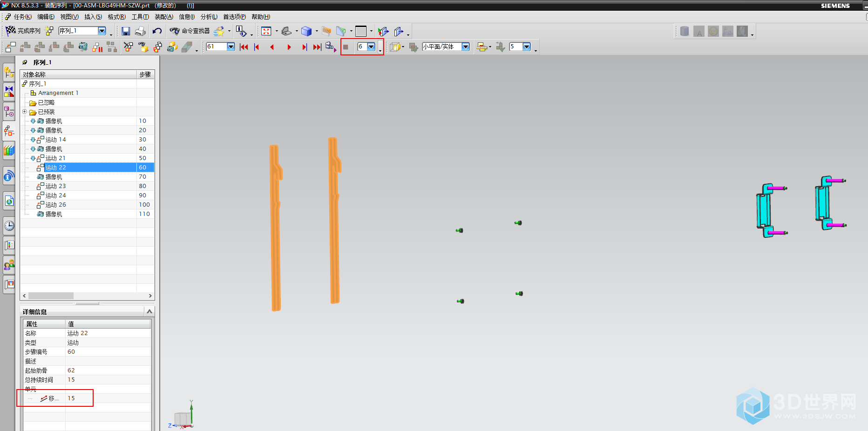868x431 pixels.
Task: Open the 视图(V) menu
Action: pos(69,17)
